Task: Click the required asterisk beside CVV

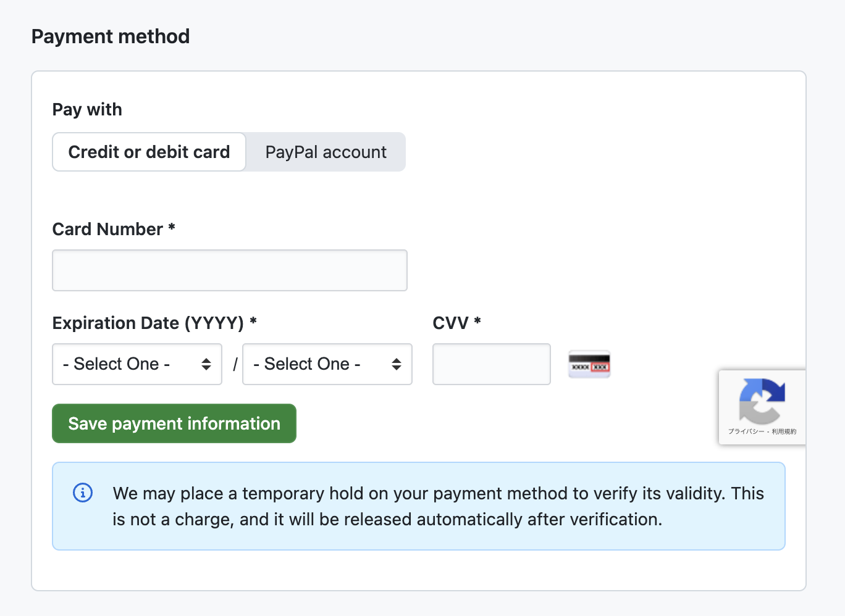Action: (477, 321)
